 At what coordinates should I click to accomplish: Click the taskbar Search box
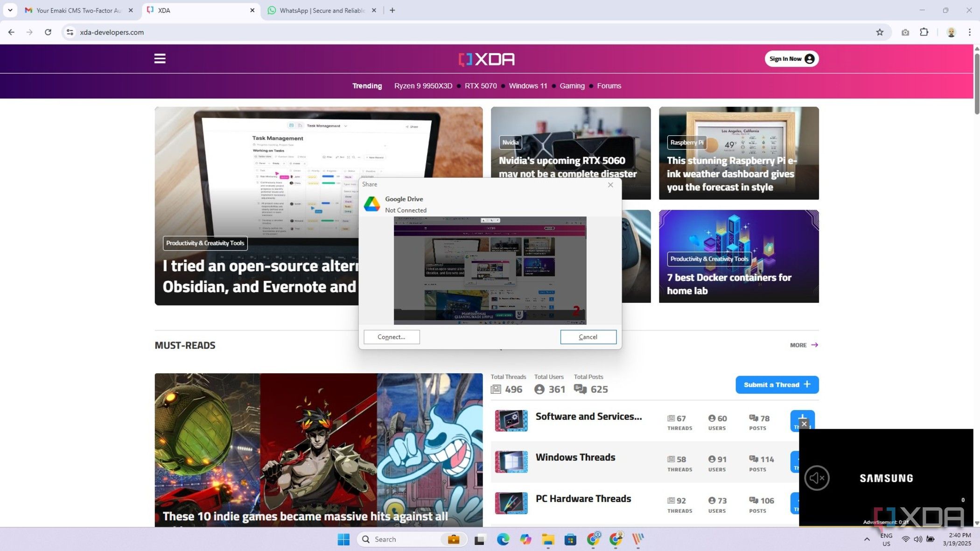click(412, 539)
